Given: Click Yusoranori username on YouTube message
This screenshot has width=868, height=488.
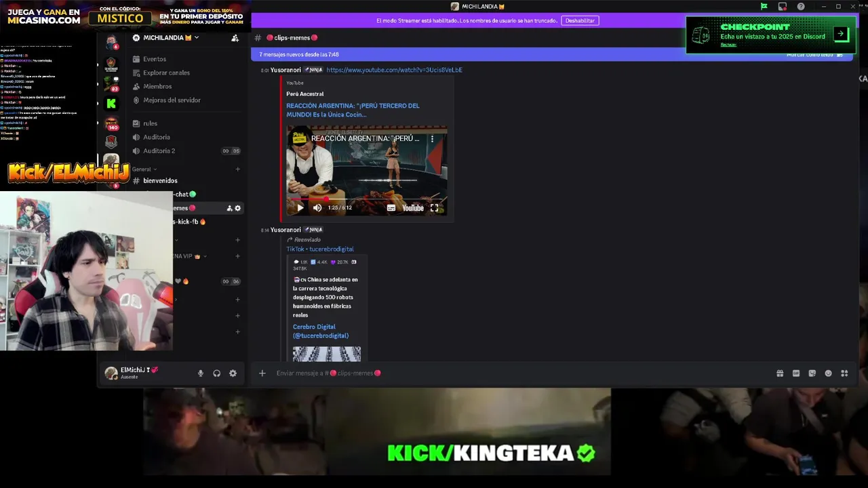Looking at the screenshot, I should tap(285, 70).
